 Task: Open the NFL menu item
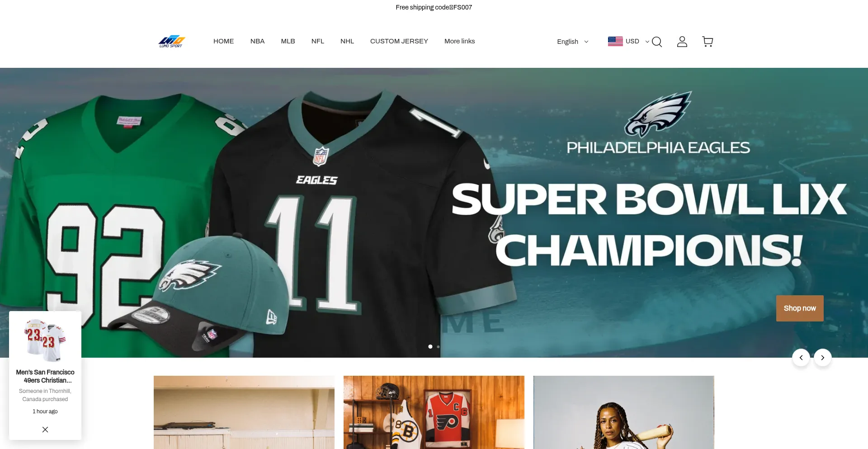(x=318, y=41)
